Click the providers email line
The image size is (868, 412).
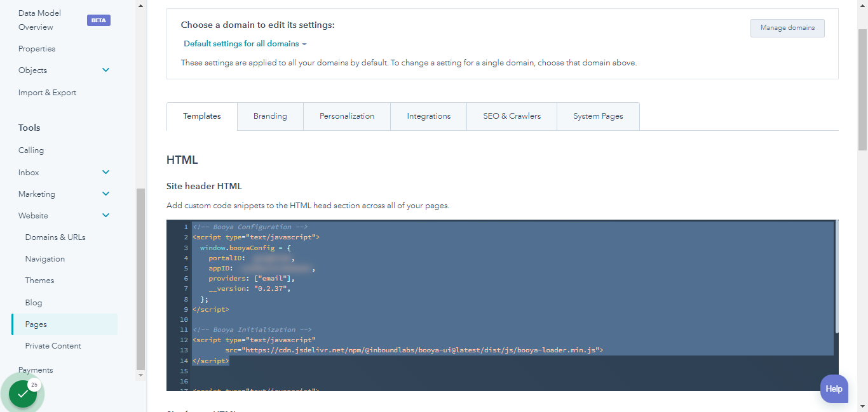point(252,278)
